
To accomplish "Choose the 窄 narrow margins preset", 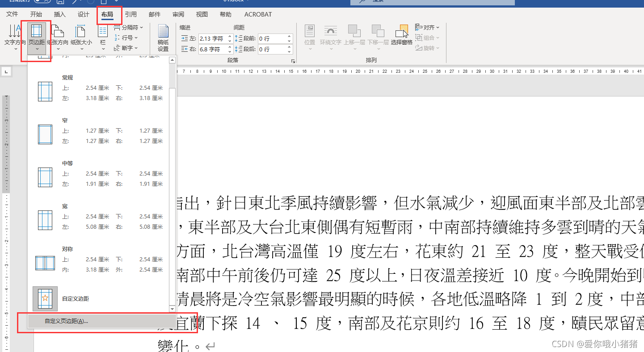I will pyautogui.click(x=98, y=131).
